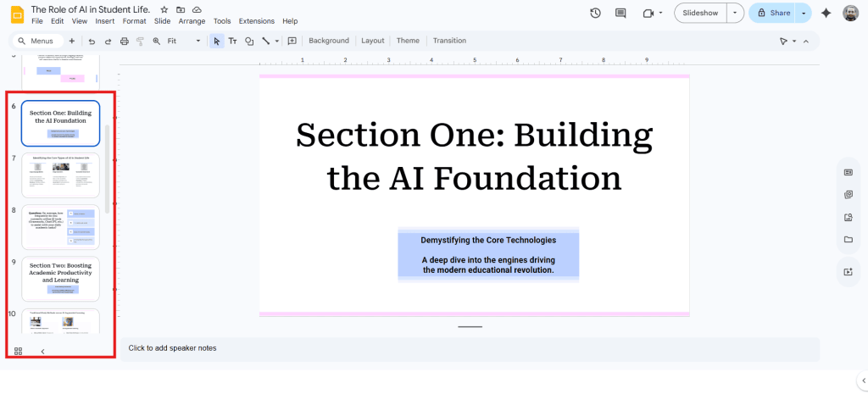Image resolution: width=868 pixels, height=394 pixels.
Task: Click the Share button
Action: point(772,13)
